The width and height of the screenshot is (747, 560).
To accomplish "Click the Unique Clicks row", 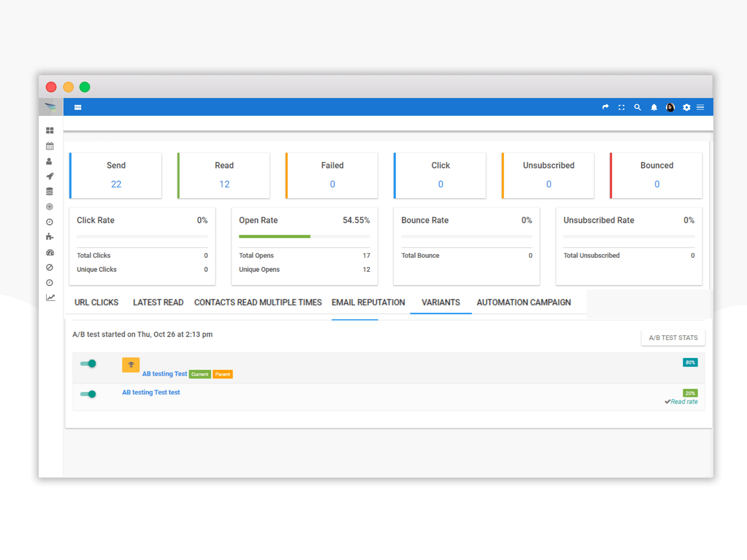I will pyautogui.click(x=142, y=270).
